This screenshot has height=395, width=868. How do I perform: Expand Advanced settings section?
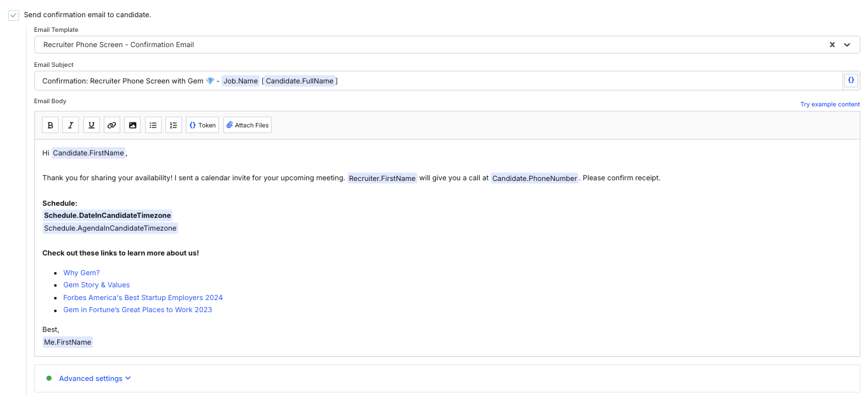pyautogui.click(x=95, y=378)
